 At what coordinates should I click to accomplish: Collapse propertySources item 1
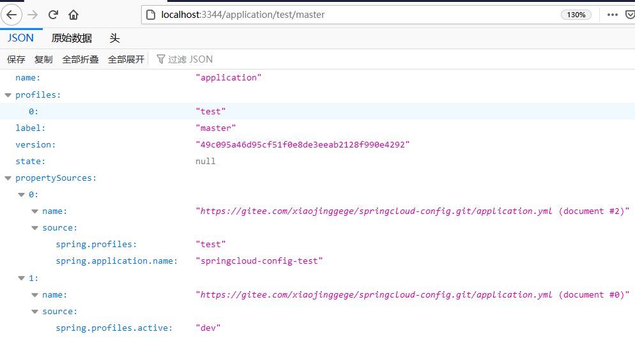pyautogui.click(x=21, y=278)
